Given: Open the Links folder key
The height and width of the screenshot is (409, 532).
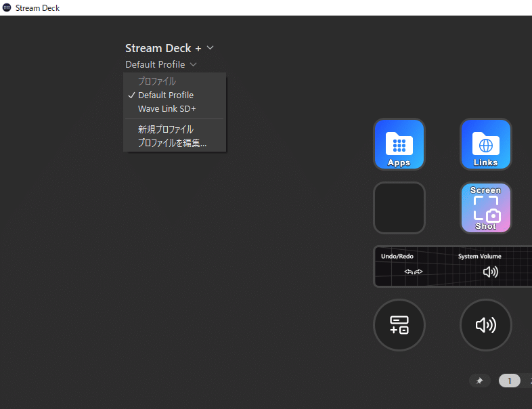Looking at the screenshot, I should pos(485,144).
